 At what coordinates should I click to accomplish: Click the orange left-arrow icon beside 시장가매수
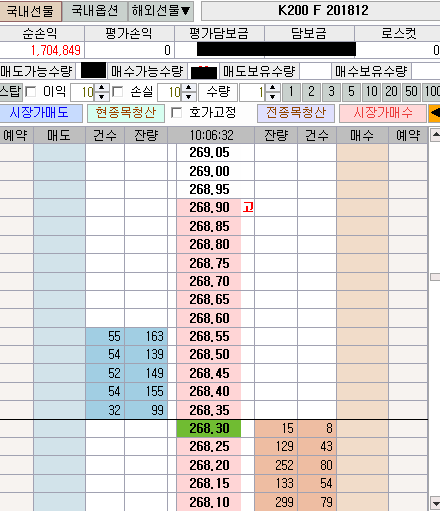pos(434,113)
